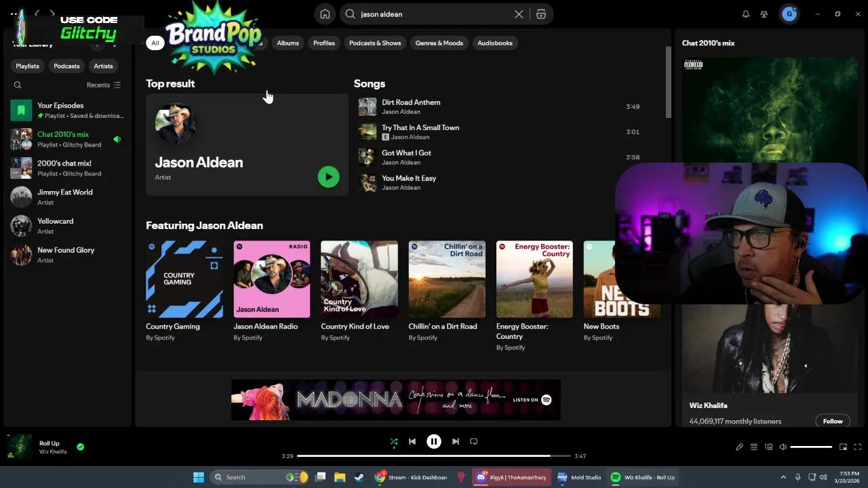Screen dimensions: 868x488
Task: Filter library by Podcasts
Action: (x=66, y=66)
